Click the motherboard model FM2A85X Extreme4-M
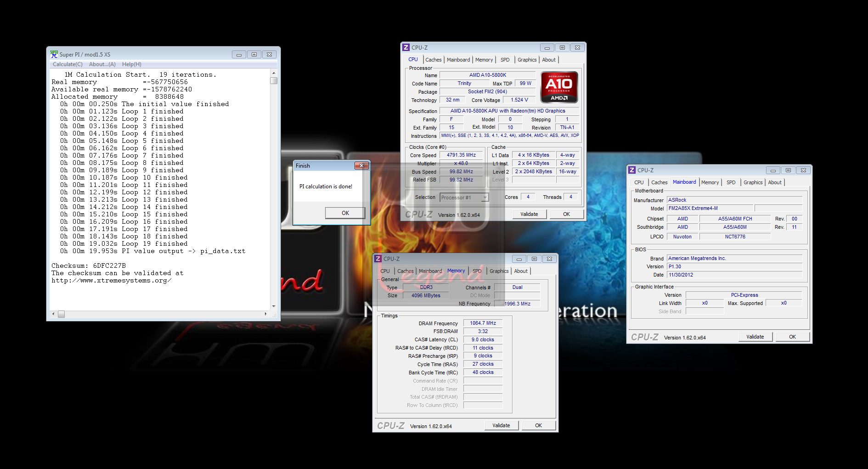Viewport: 868px width, 469px height. click(x=709, y=208)
